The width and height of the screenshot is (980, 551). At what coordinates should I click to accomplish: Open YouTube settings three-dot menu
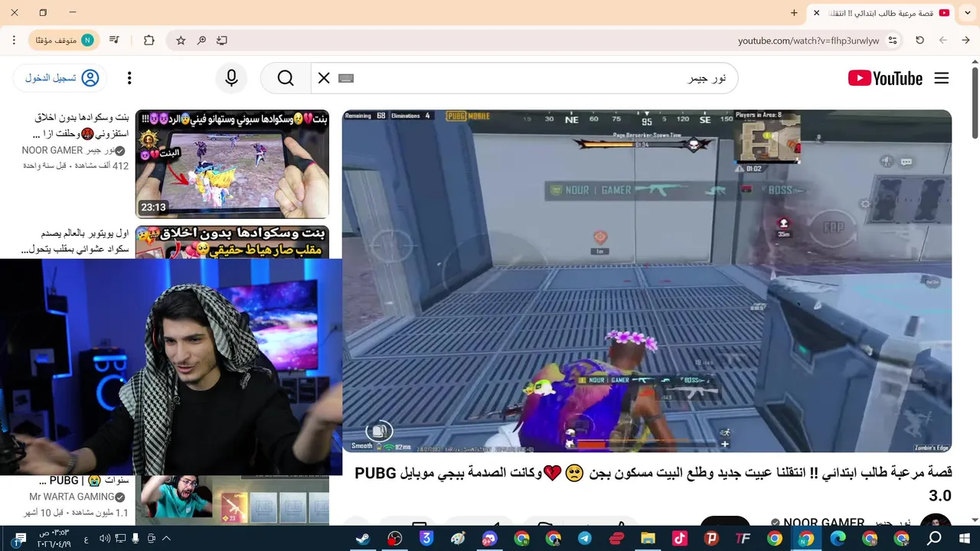(129, 78)
